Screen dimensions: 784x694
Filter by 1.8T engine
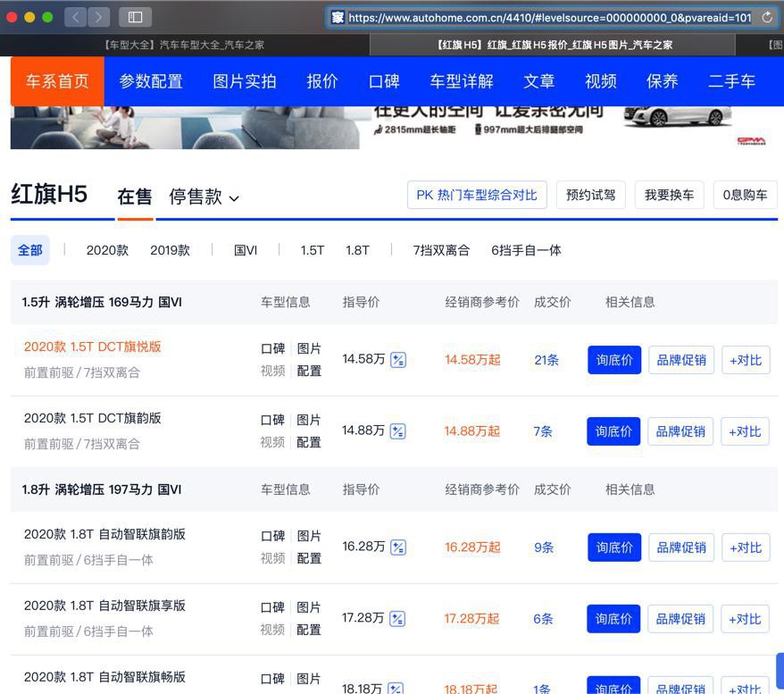[x=357, y=250]
